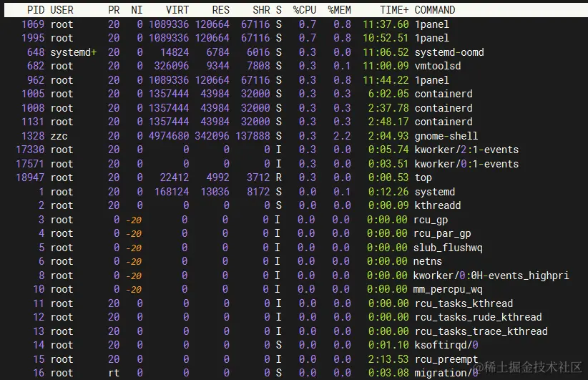Click PID 1069 in the first row
The height and width of the screenshot is (380, 588).
[x=33, y=24]
